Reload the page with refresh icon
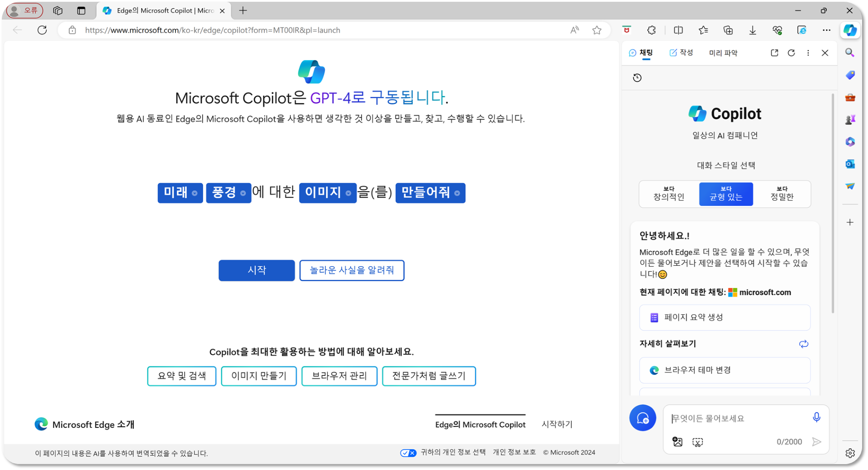The height and width of the screenshot is (470, 868). click(42, 30)
